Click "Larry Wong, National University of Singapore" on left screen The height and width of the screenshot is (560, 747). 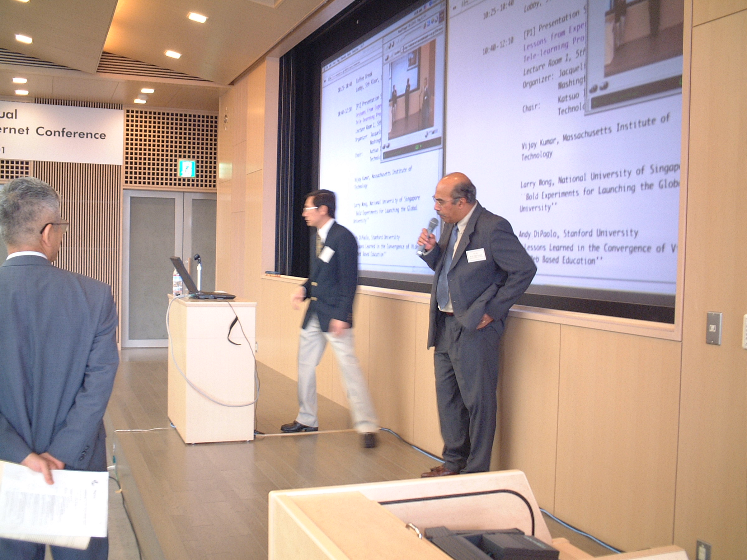click(387, 202)
